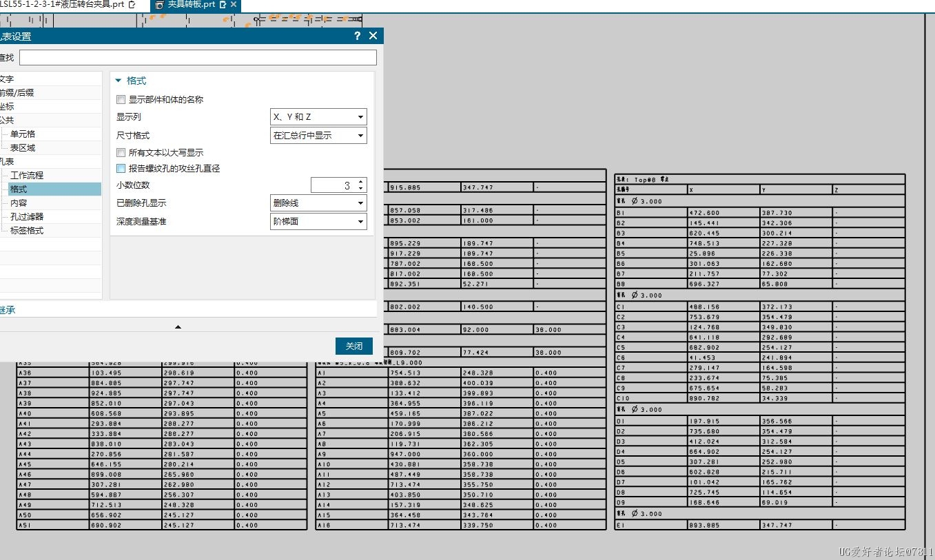Open the 显示列 dropdown showing X、Y 和 Z
Image resolution: width=935 pixels, height=560 pixels.
pos(318,117)
